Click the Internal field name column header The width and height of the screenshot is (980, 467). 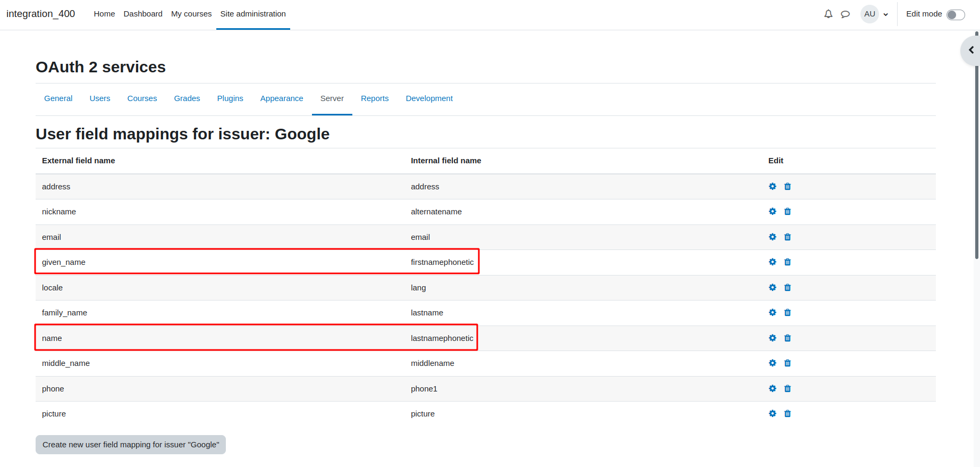[446, 161]
